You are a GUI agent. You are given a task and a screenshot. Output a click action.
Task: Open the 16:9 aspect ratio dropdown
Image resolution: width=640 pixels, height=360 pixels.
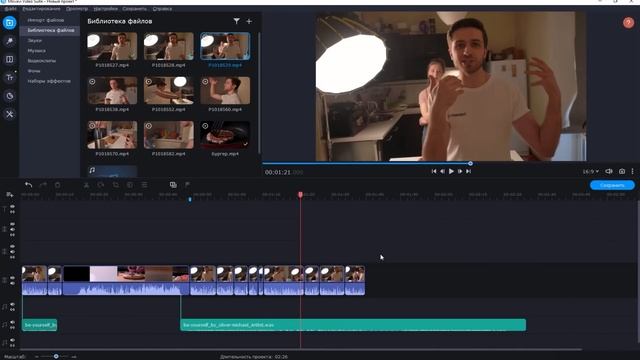591,171
